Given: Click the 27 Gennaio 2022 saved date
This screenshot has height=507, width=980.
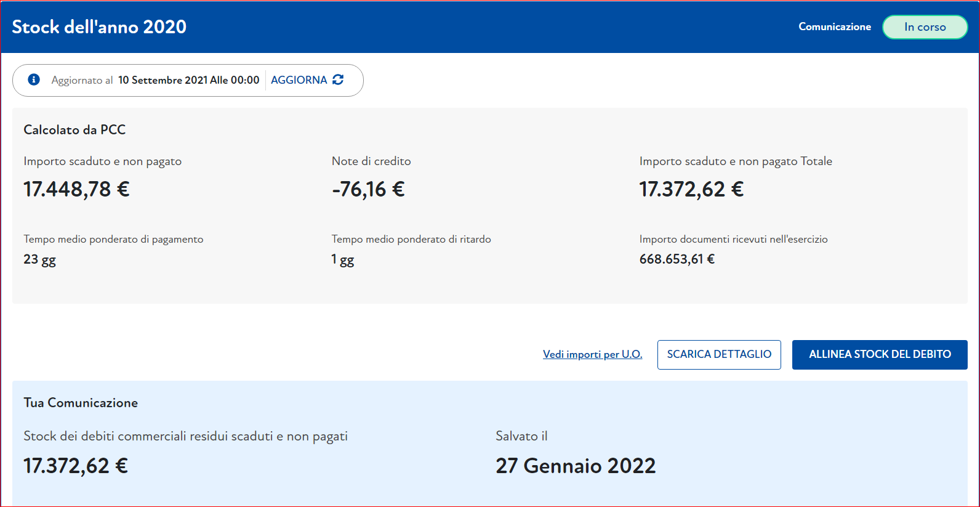Looking at the screenshot, I should pos(576,466).
